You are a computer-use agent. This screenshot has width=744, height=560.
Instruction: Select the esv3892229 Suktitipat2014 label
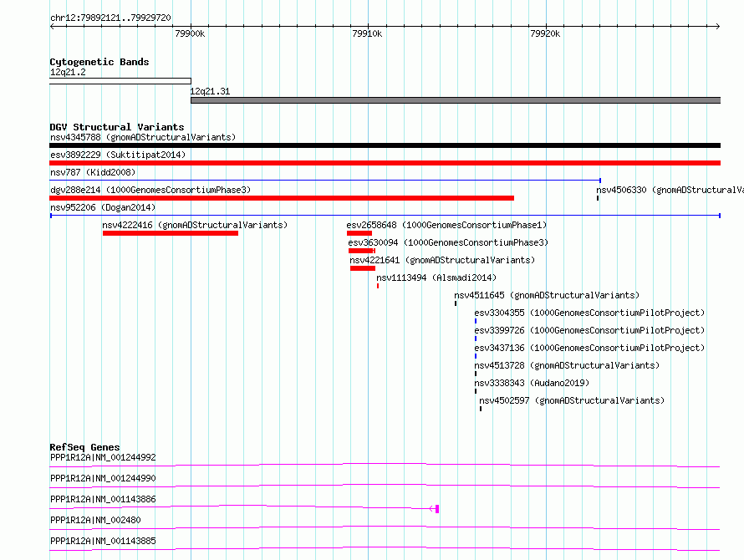118,155
